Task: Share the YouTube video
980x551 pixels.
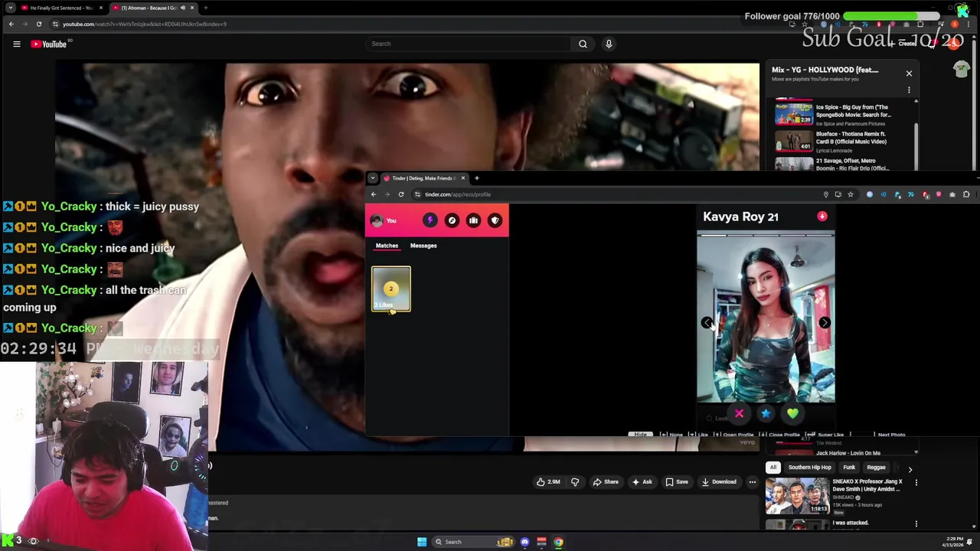Action: click(x=605, y=482)
